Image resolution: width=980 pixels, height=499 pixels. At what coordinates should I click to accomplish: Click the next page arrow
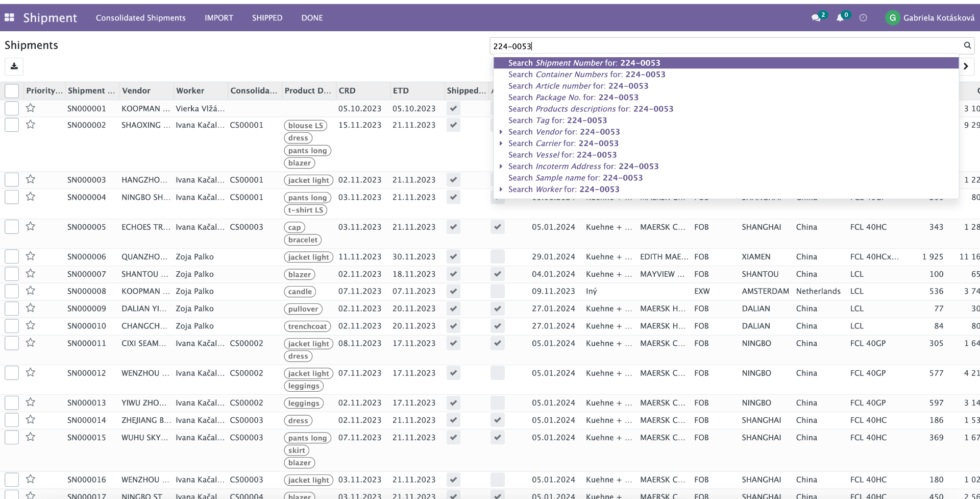966,66
